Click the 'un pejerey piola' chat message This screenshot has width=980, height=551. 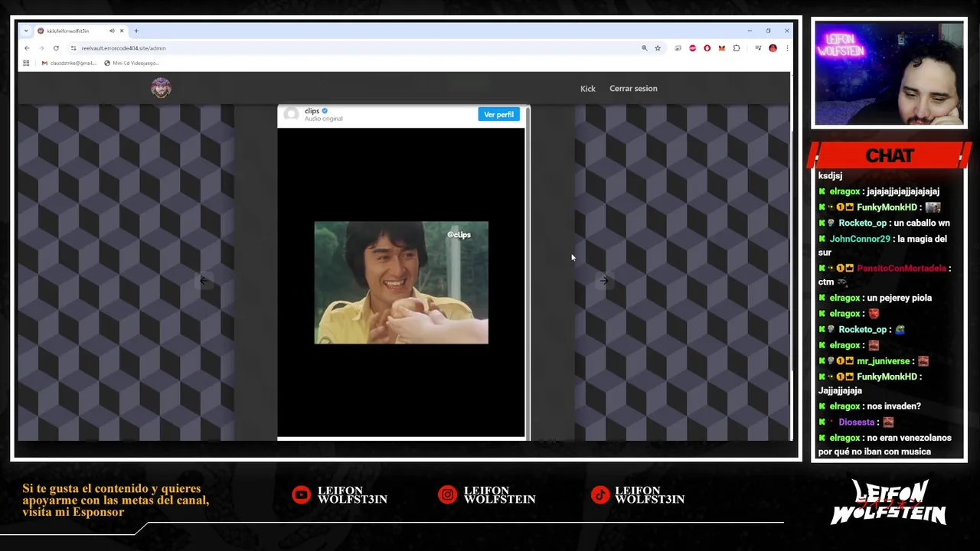pos(899,298)
